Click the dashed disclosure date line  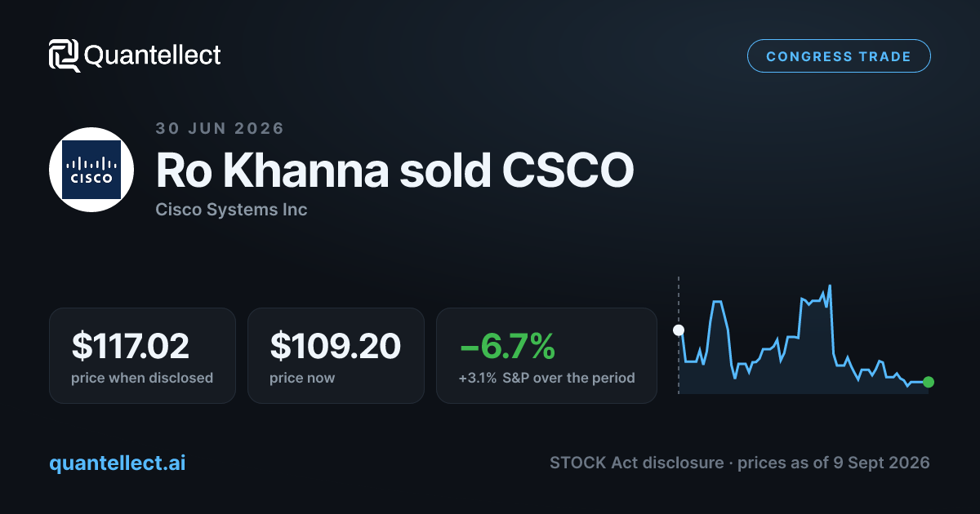(678, 335)
